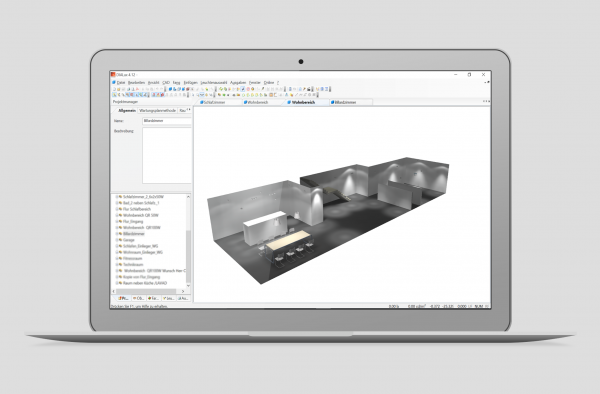Click the padlock icon in toolbar
Screen dimensions: 600x394
[308, 89]
